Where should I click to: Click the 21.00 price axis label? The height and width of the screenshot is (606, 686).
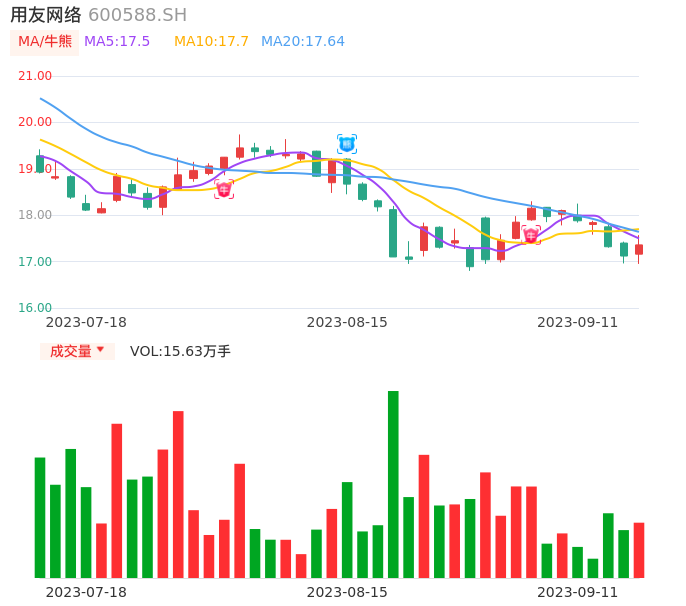(x=35, y=76)
